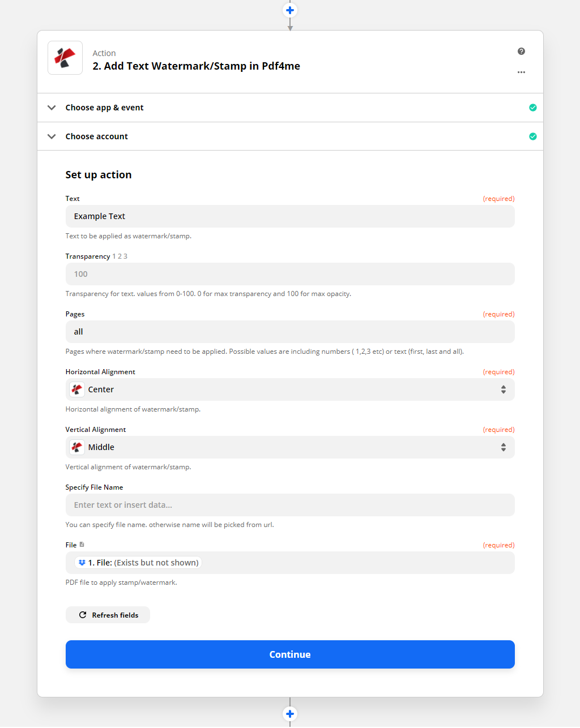Click the blue Continue button
580x728 pixels.
[x=290, y=654]
